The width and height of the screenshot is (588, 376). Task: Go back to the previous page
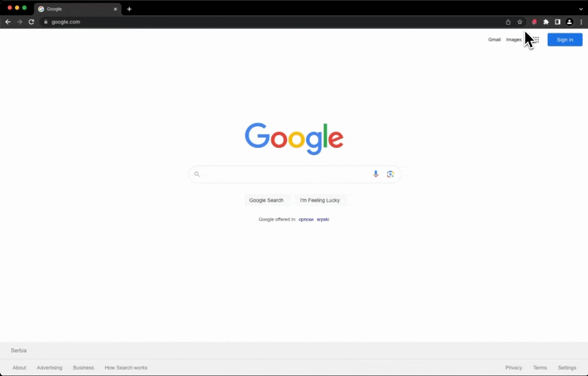[x=8, y=22]
